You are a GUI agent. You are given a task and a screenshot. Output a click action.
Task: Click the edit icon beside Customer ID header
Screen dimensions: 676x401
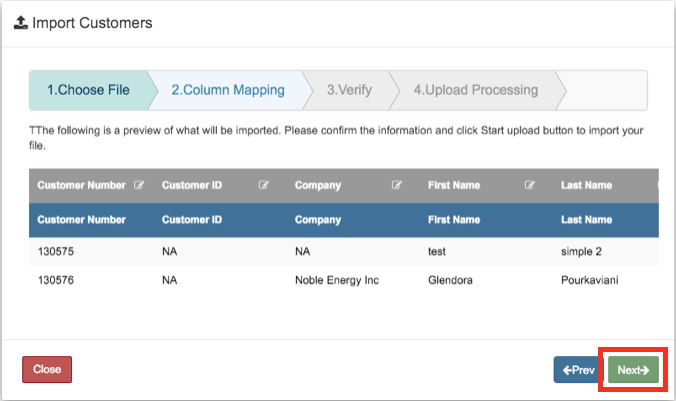tap(264, 185)
